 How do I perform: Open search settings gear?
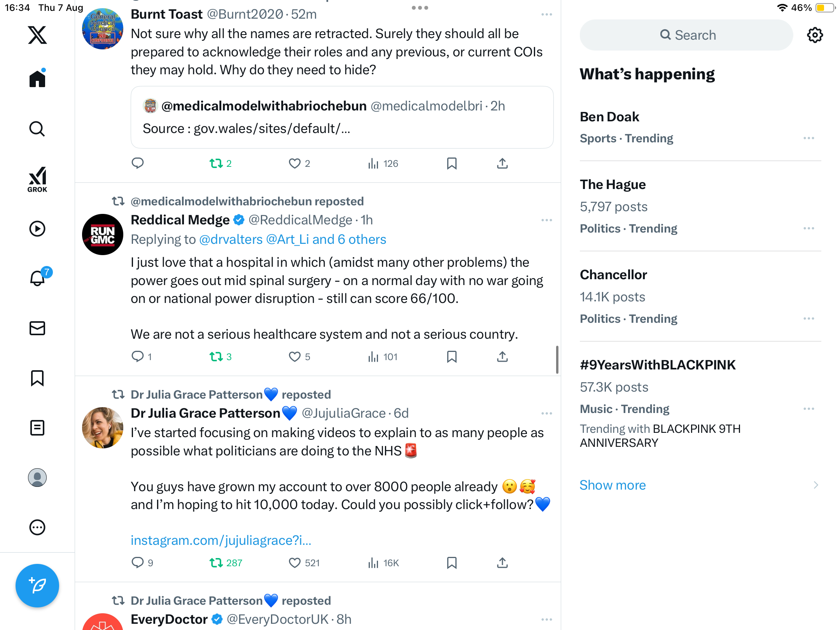815,35
